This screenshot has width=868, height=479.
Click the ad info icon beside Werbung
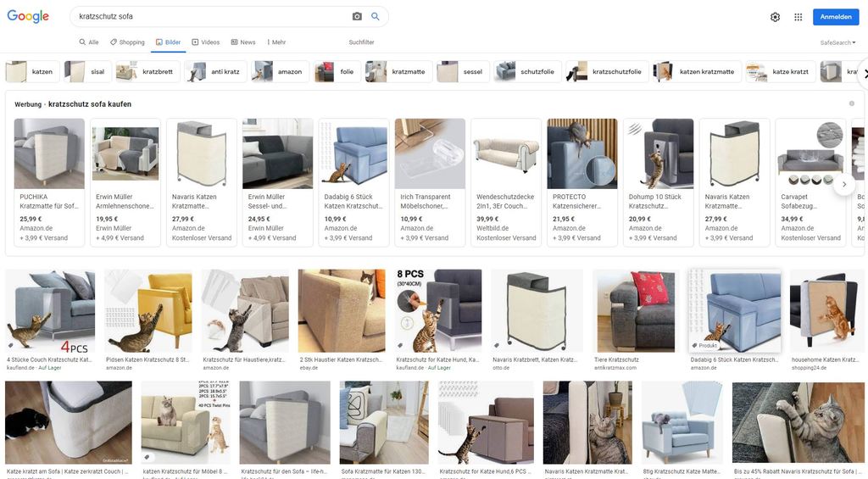(851, 103)
